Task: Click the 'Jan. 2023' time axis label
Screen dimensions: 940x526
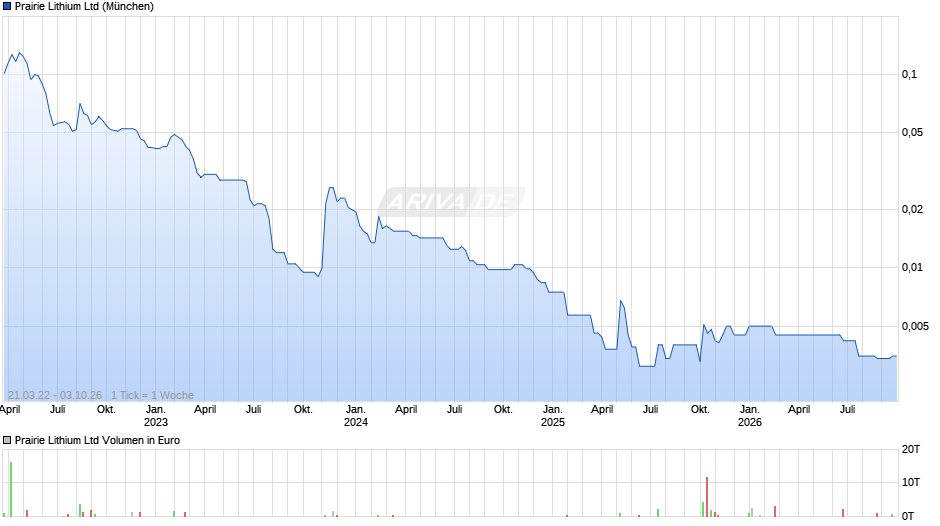Action: click(156, 416)
